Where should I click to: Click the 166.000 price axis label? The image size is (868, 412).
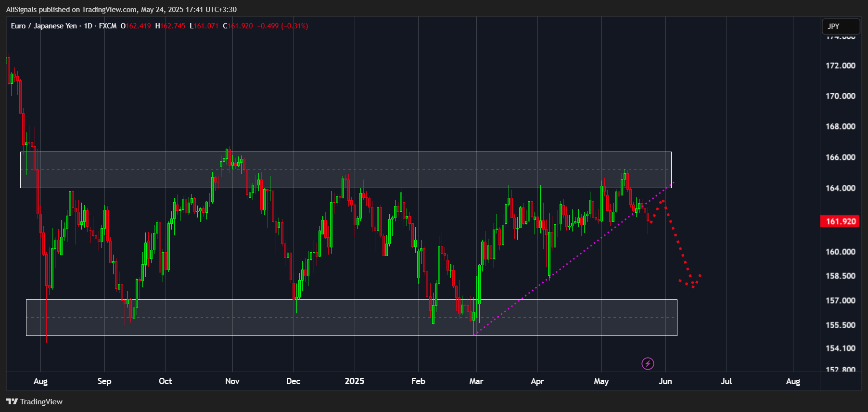(x=840, y=157)
